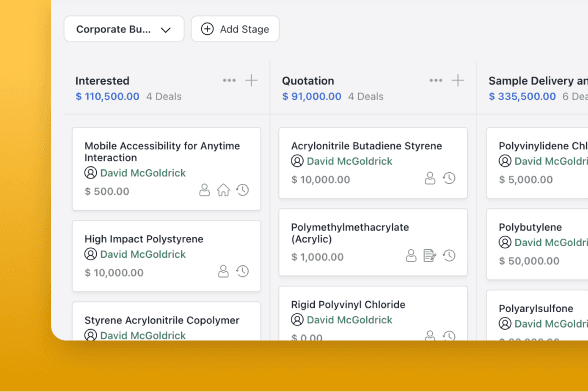Screen dimensions: 588x392
Task: Click the home icon on the Mobile Accessibility card
Action: (224, 190)
